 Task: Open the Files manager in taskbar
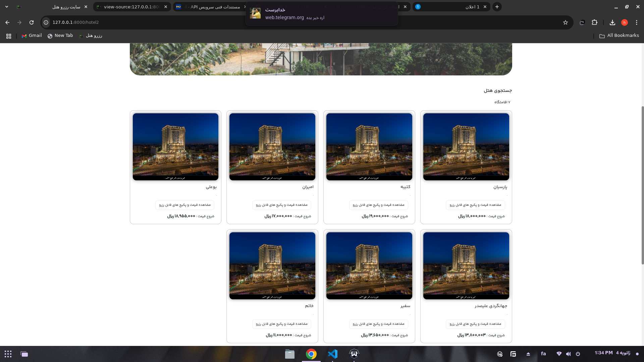coord(289,354)
